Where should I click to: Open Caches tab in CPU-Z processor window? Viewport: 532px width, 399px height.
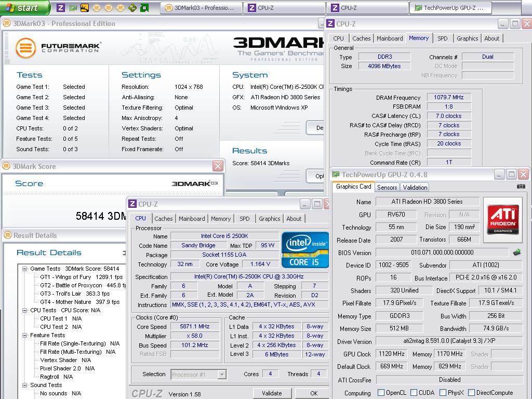coord(164,219)
